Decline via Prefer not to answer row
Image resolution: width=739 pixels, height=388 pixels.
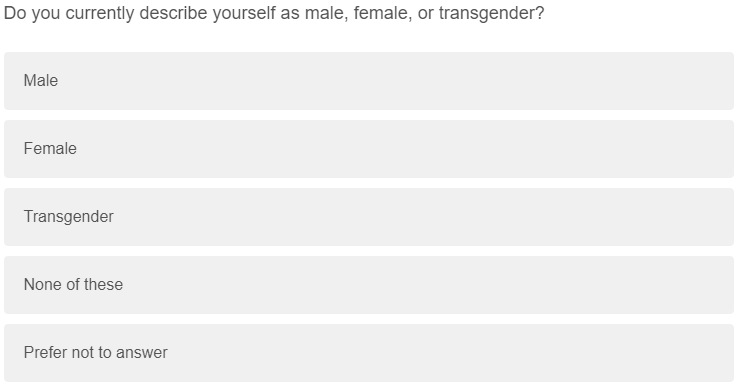(x=369, y=353)
